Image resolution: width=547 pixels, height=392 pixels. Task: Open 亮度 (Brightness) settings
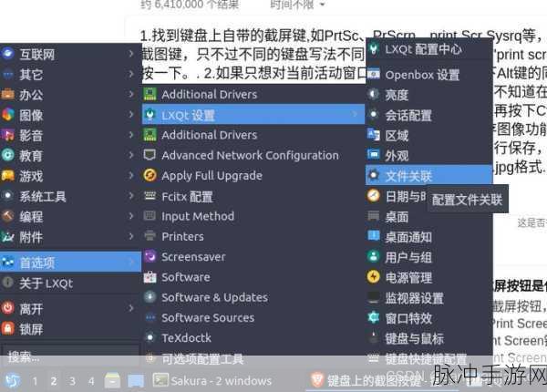(x=429, y=95)
